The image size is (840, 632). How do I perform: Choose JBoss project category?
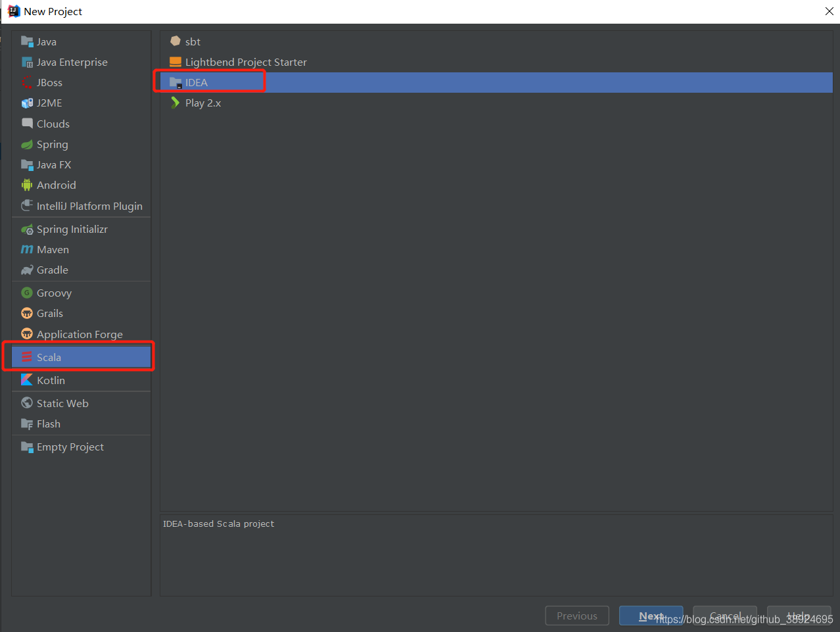81,82
